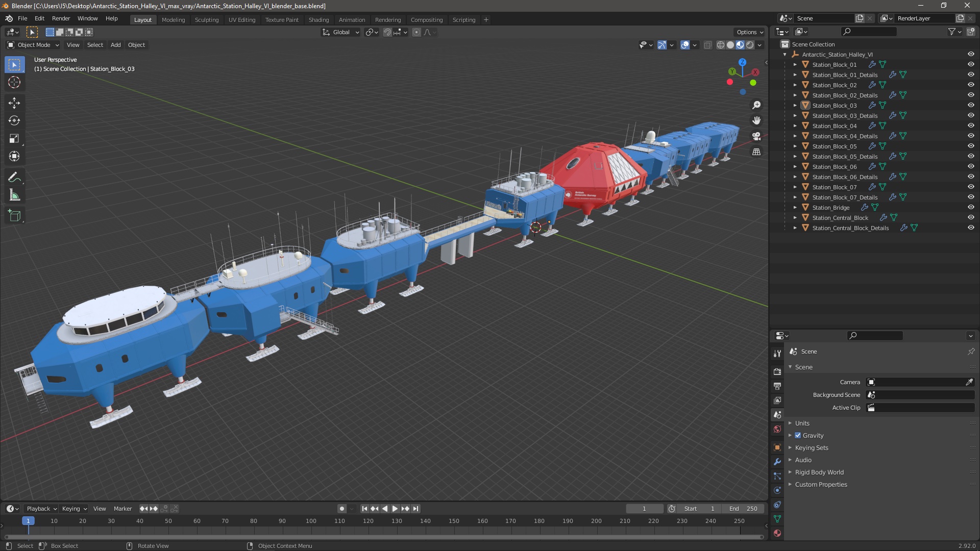Viewport: 980px width, 551px height.
Task: Activate the Scale tool
Action: point(14,138)
